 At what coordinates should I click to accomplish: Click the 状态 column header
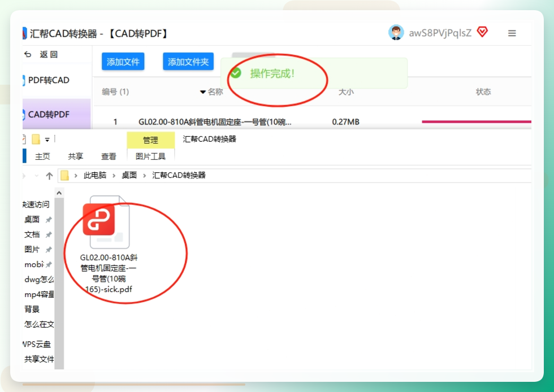coord(483,92)
